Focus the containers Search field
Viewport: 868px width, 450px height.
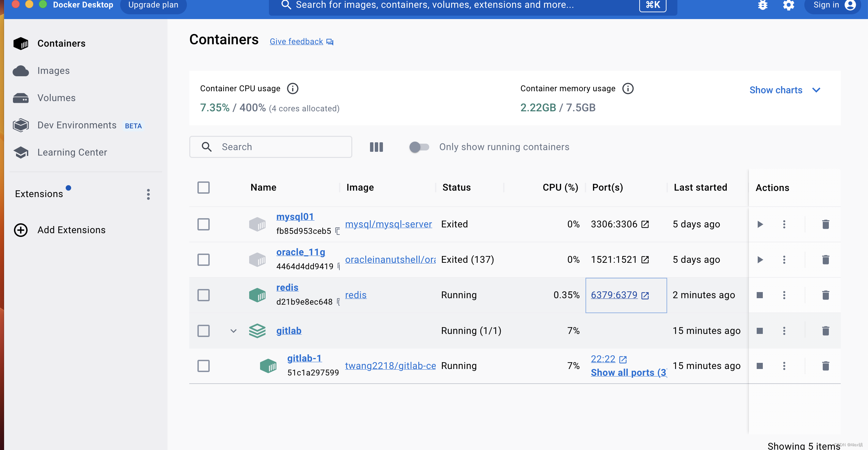[x=271, y=147]
